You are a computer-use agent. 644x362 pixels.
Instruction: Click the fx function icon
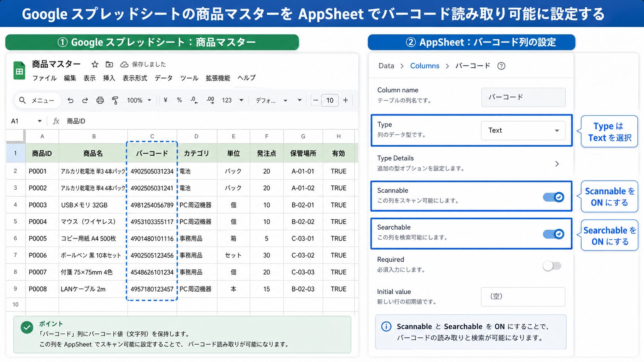(x=56, y=121)
